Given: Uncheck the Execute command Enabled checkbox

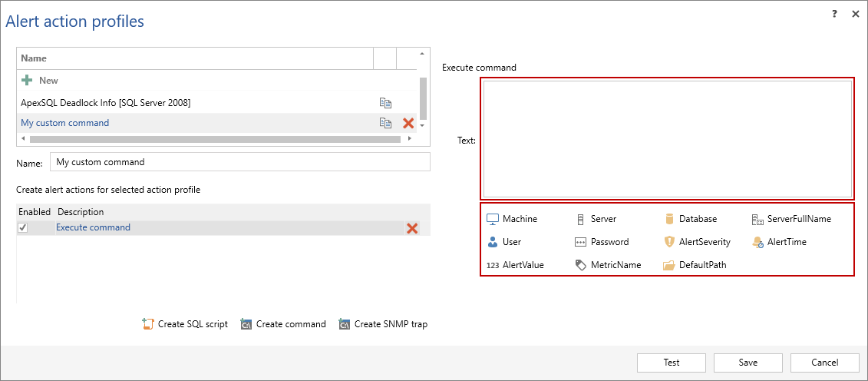Looking at the screenshot, I should click(x=23, y=228).
